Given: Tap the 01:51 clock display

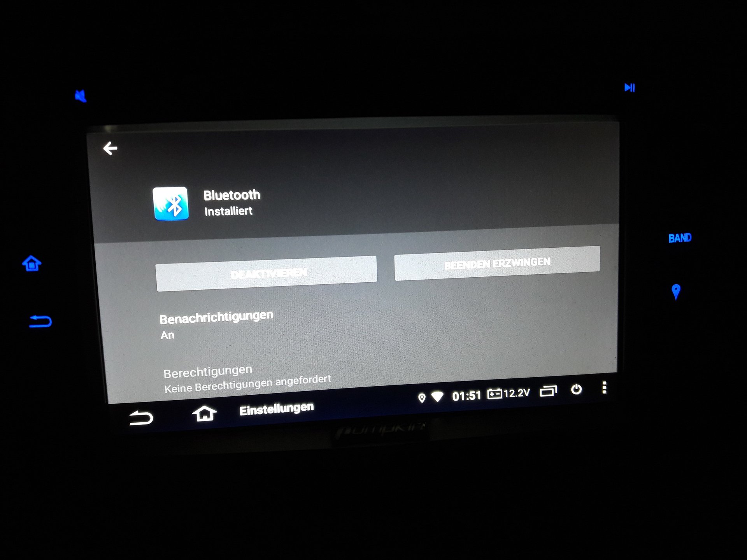Looking at the screenshot, I should pyautogui.click(x=466, y=396).
